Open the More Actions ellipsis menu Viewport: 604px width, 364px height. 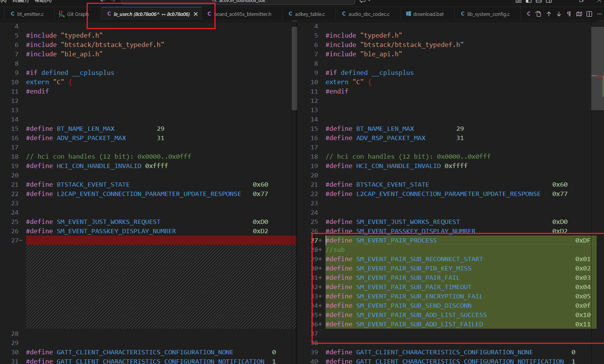pos(599,14)
